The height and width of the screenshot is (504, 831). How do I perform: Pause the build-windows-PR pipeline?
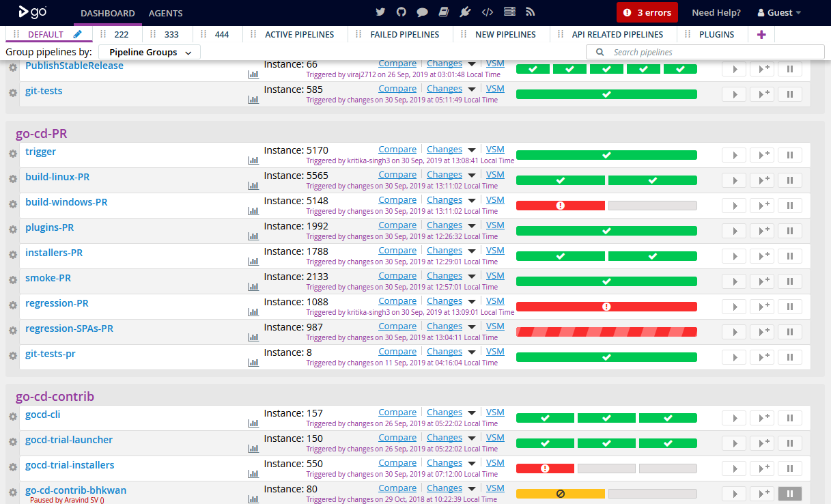point(790,206)
